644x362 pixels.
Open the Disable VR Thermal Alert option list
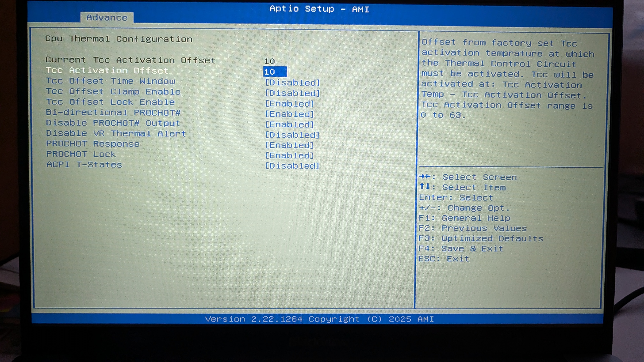[292, 135]
